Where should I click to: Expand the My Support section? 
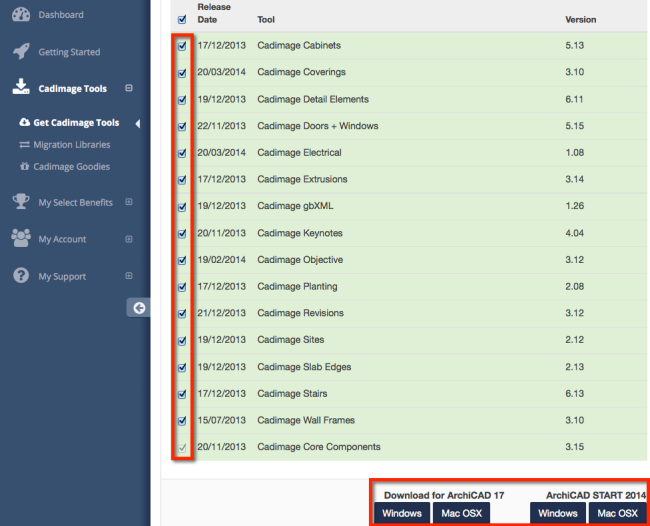click(x=129, y=276)
